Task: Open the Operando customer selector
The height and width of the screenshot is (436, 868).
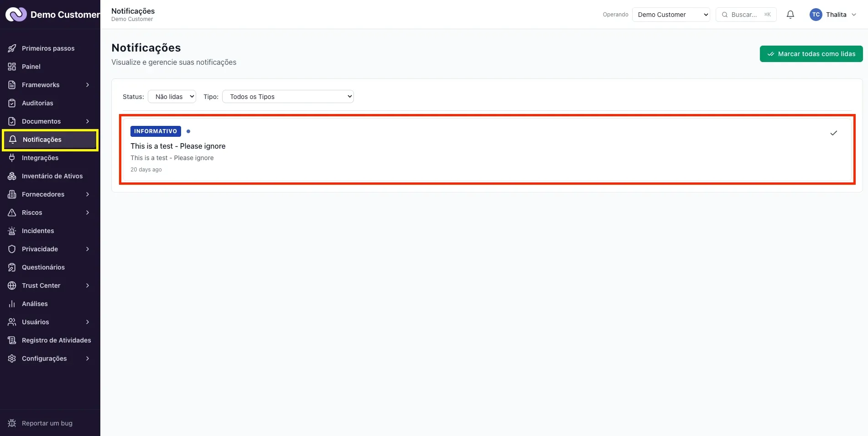Action: coord(671,15)
